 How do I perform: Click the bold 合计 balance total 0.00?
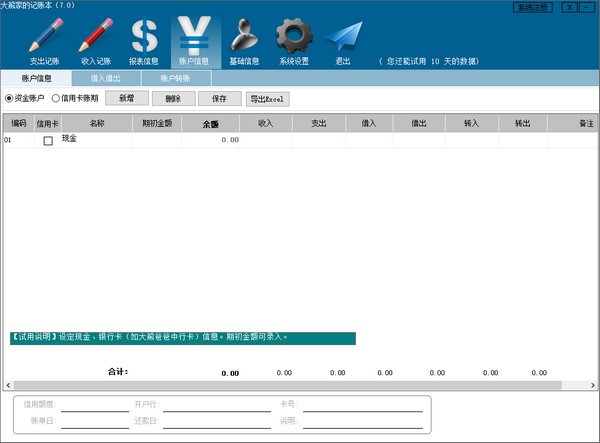(230, 373)
